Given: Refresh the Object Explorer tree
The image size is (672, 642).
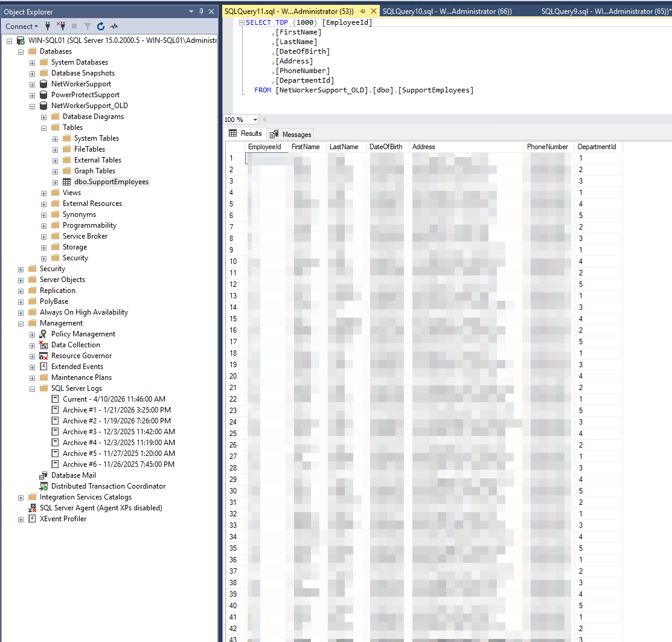Looking at the screenshot, I should 100,27.
